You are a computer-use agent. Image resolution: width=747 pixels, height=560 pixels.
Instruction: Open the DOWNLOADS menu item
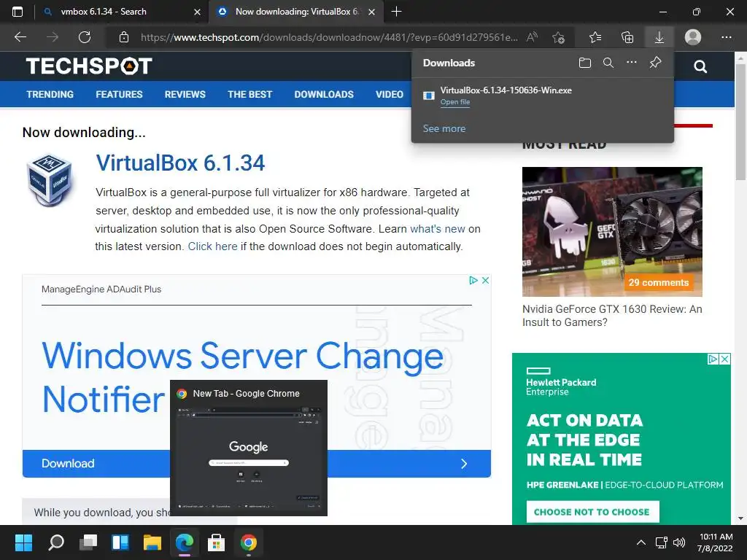324,94
